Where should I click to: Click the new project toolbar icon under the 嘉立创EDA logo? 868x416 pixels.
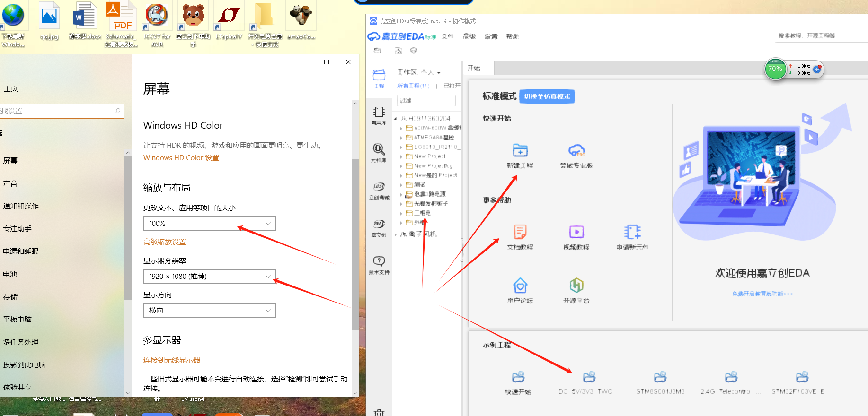pos(377,51)
